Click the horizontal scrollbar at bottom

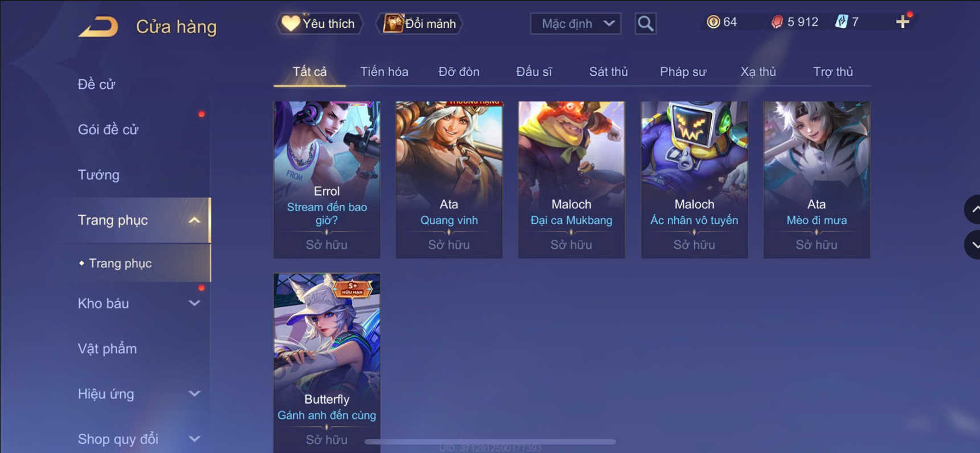coord(490,442)
